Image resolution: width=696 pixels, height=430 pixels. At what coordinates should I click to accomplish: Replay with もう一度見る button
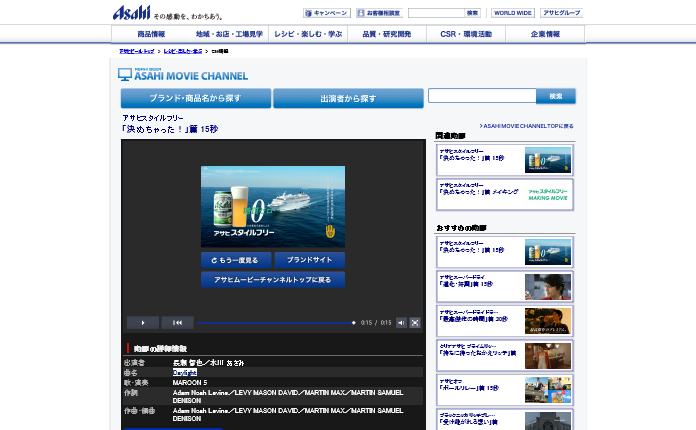click(x=236, y=260)
